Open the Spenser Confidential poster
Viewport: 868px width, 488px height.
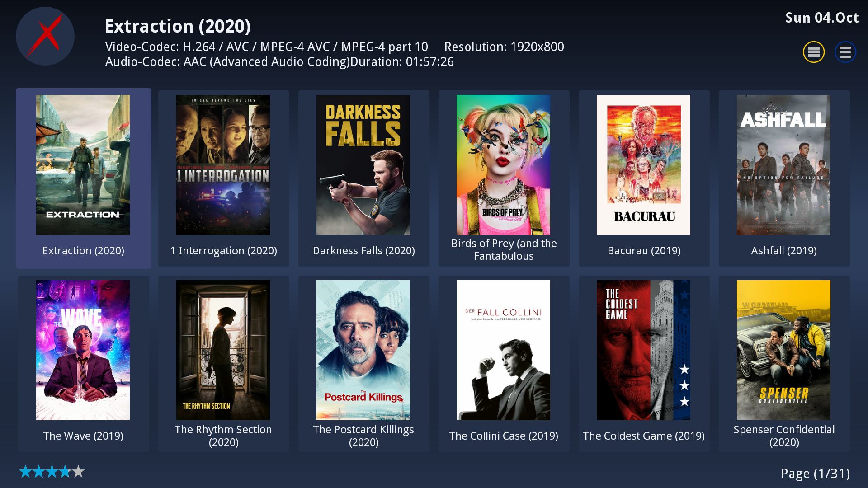point(783,350)
